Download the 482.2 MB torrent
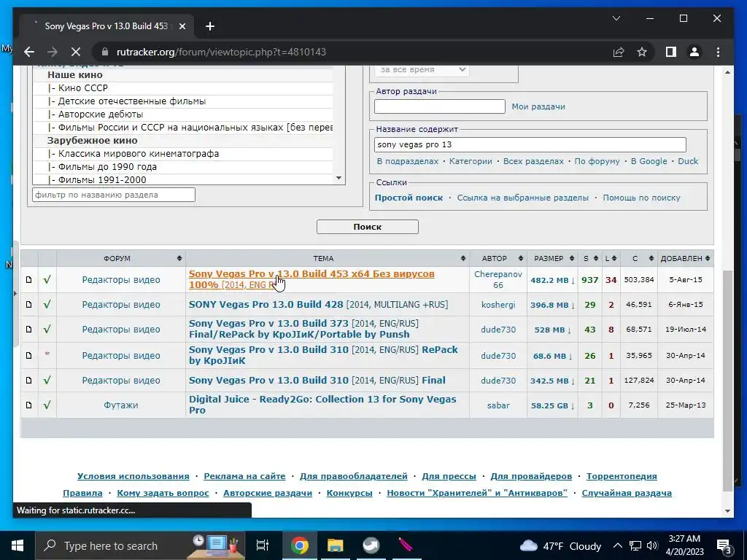The width and height of the screenshot is (747, 560). 553,280
